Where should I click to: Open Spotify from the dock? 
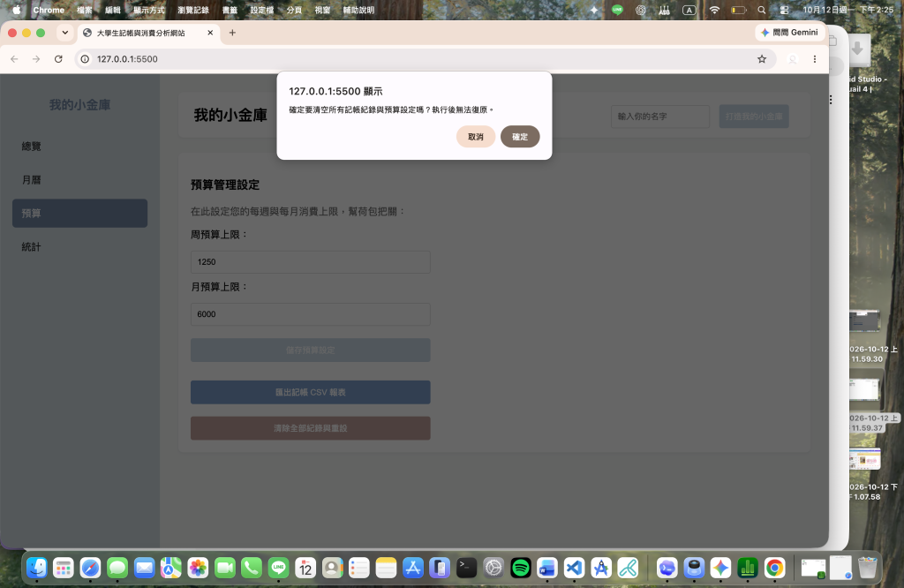(x=521, y=568)
